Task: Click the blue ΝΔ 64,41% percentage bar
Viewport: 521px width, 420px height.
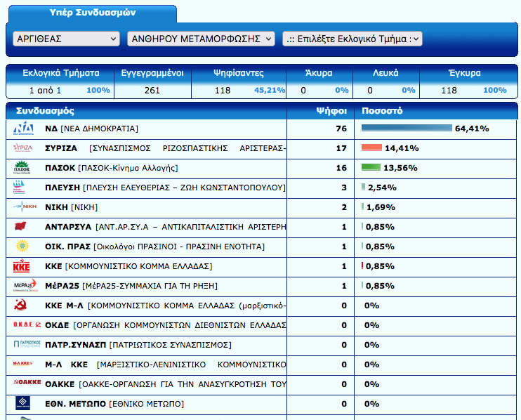Action: [407, 129]
